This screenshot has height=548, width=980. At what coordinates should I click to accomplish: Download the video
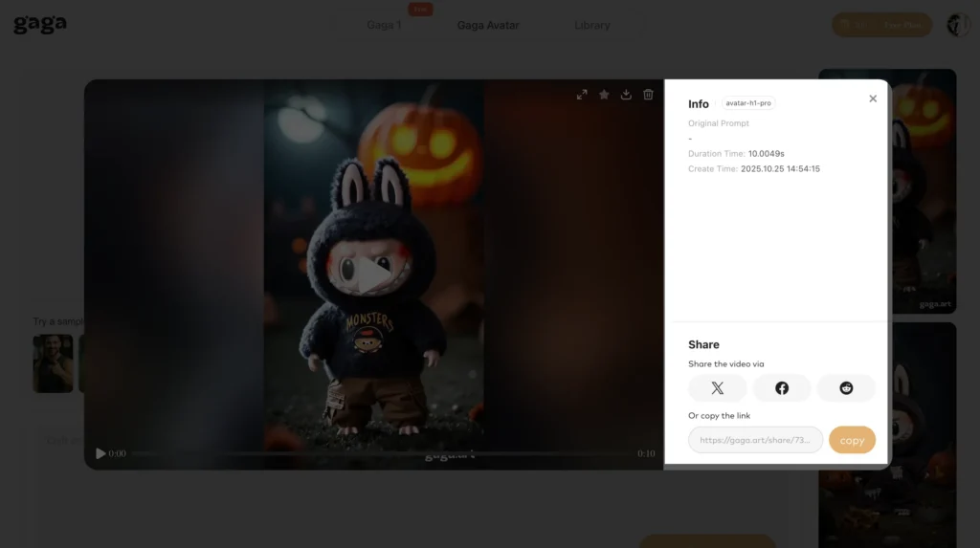(626, 95)
